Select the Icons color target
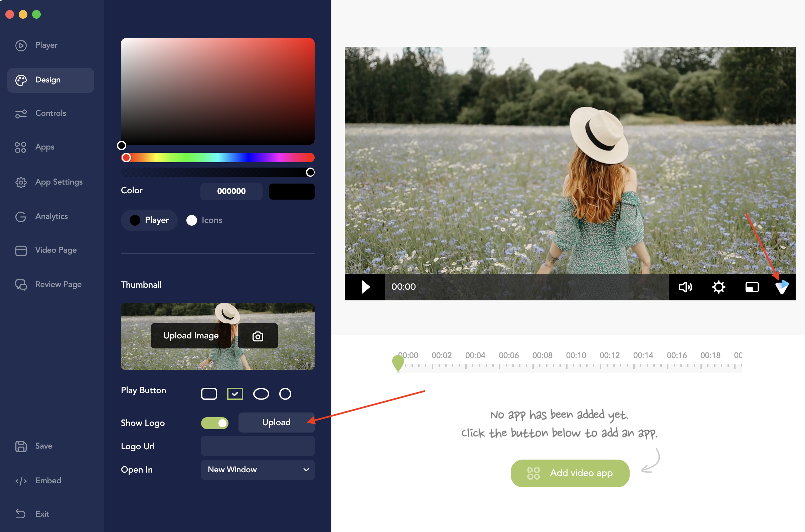Image resolution: width=805 pixels, height=532 pixels. [x=204, y=220]
